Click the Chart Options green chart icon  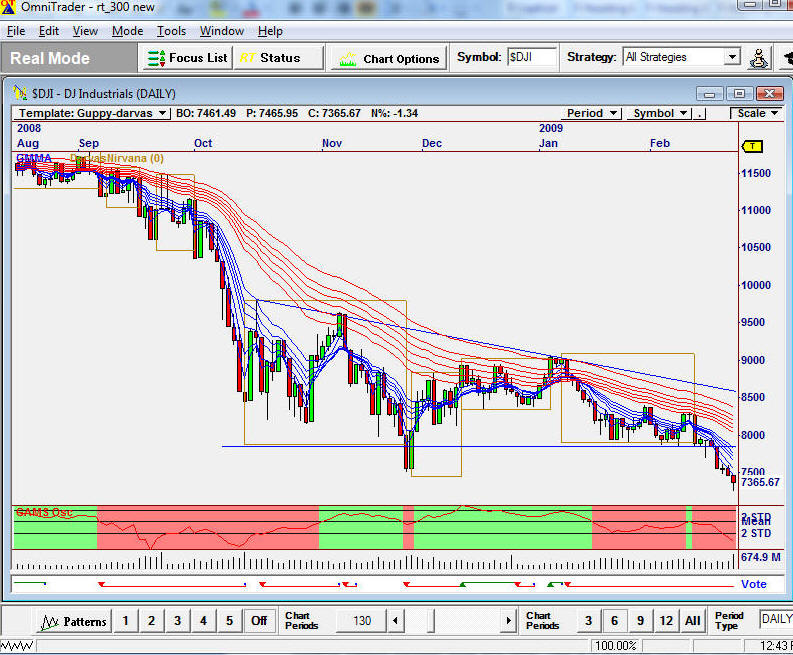[x=347, y=60]
